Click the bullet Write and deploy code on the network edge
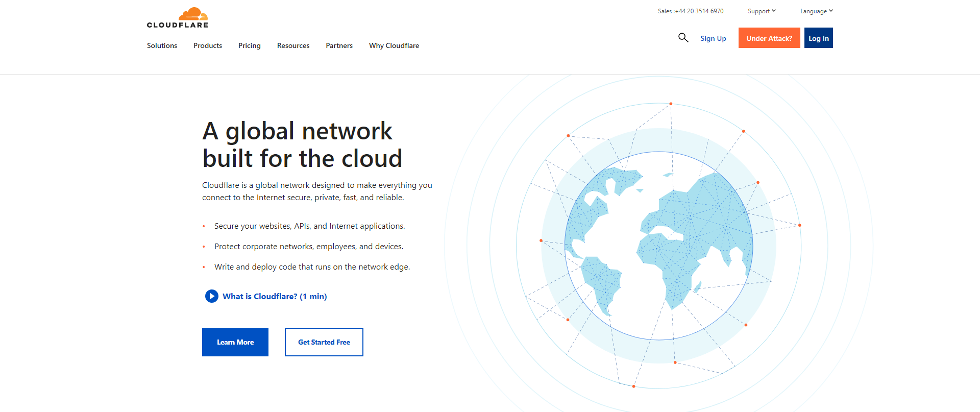 [312, 267]
